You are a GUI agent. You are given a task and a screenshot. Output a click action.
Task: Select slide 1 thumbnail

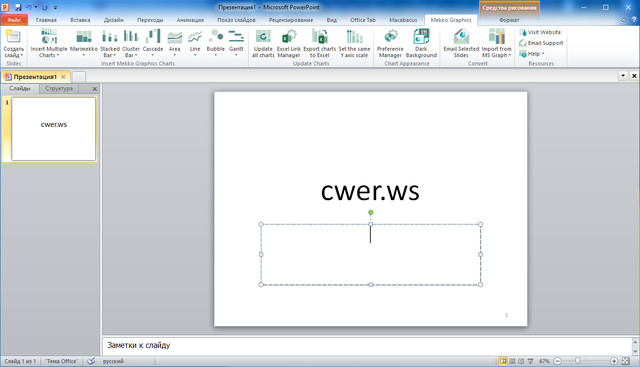pyautogui.click(x=53, y=129)
